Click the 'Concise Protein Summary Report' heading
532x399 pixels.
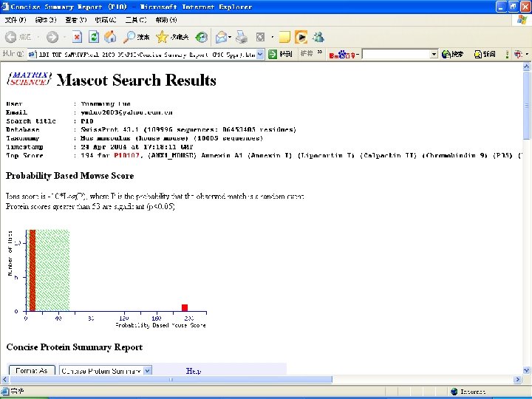coord(75,347)
